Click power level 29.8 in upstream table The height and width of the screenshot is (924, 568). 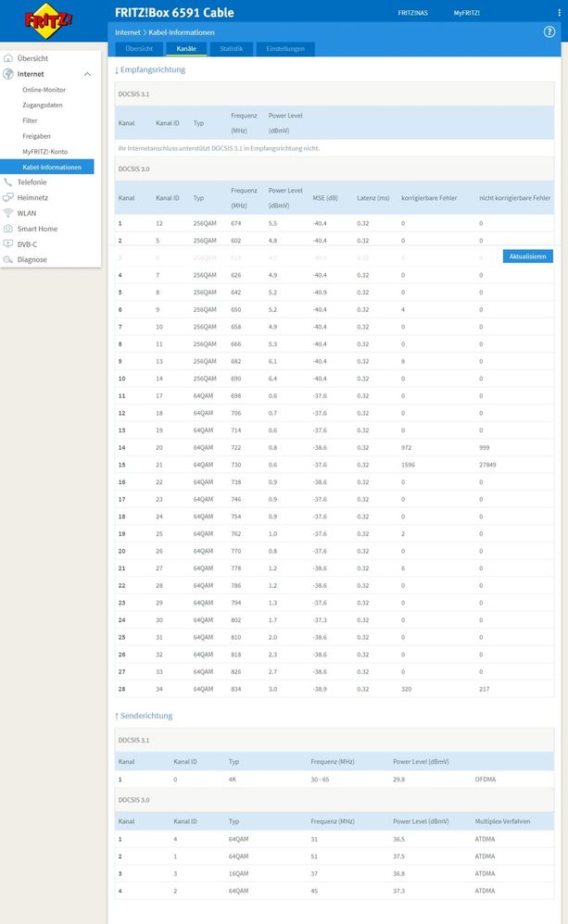(399, 779)
